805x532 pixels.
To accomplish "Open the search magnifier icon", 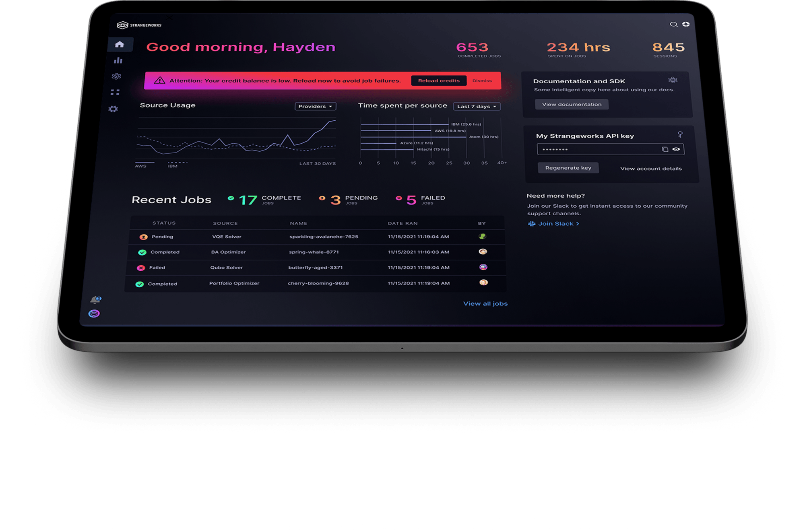I will pyautogui.click(x=673, y=25).
